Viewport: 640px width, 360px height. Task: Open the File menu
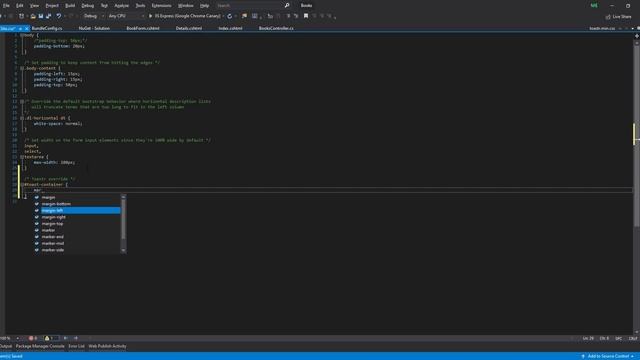point(6,6)
